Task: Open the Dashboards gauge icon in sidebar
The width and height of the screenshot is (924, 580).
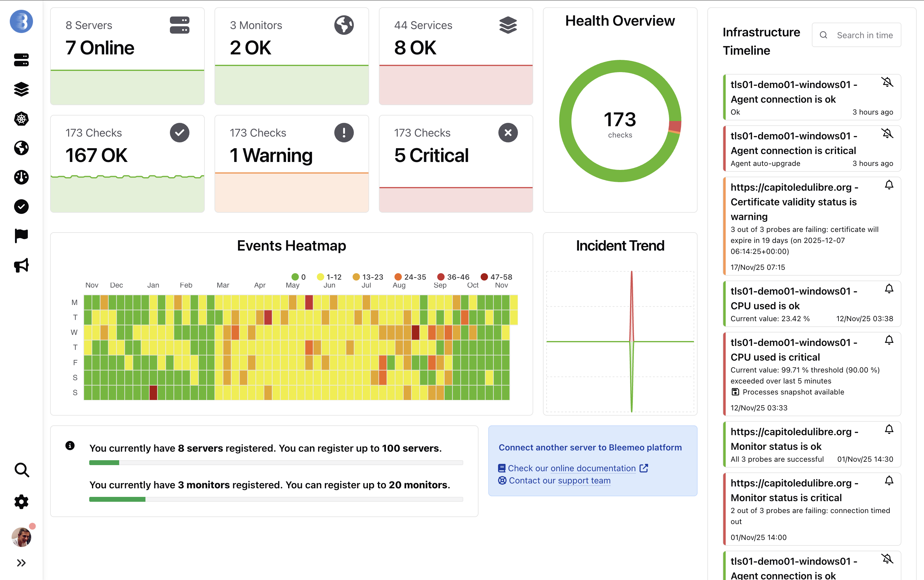Action: pos(21,177)
